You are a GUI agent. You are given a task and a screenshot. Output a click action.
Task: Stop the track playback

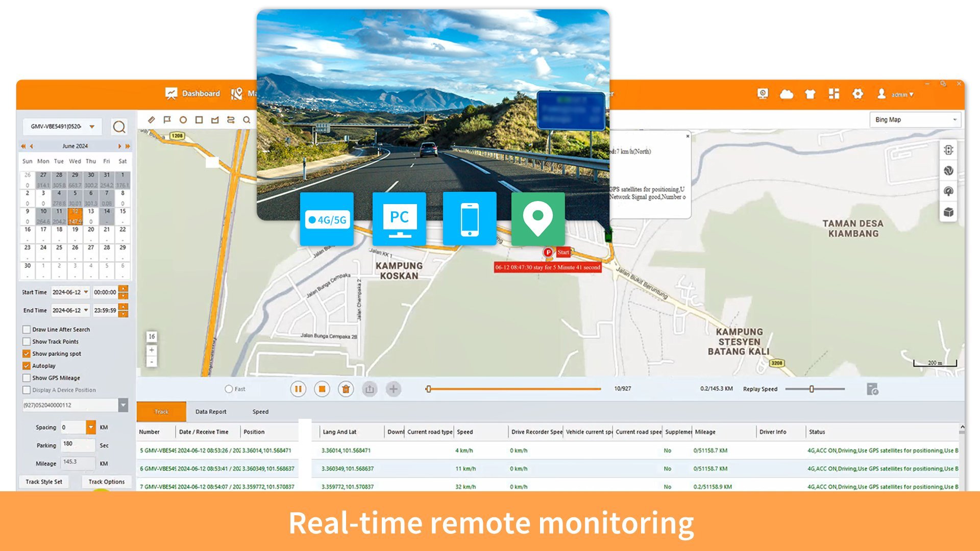[322, 389]
